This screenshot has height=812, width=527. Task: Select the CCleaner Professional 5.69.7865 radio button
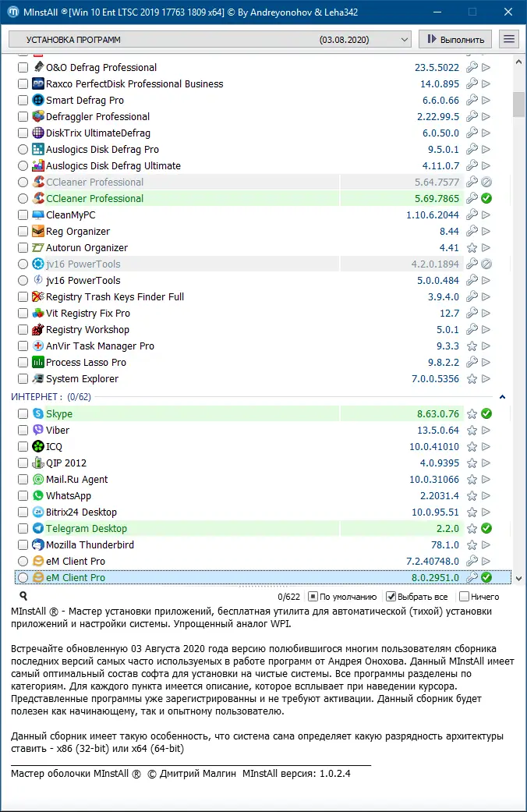(23, 198)
